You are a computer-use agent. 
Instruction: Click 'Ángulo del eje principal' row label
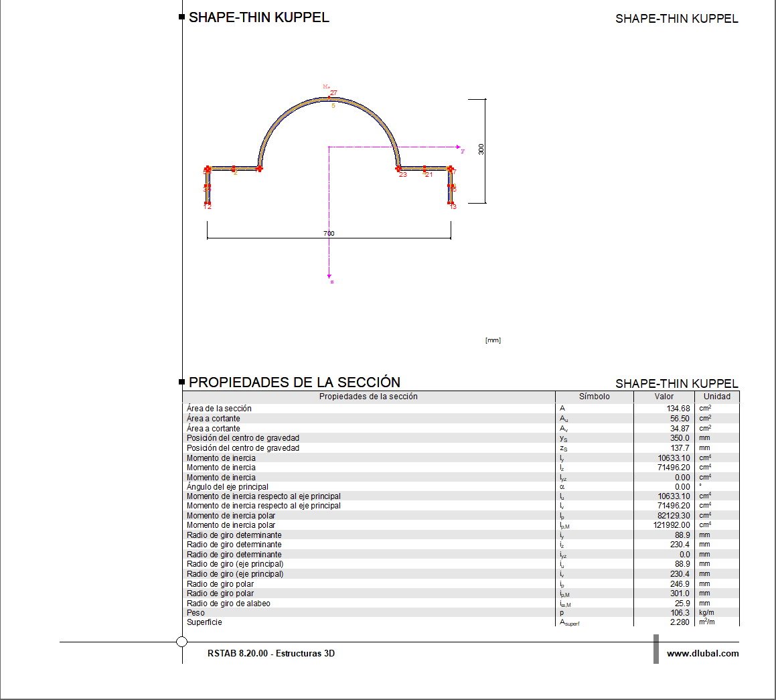coord(227,486)
